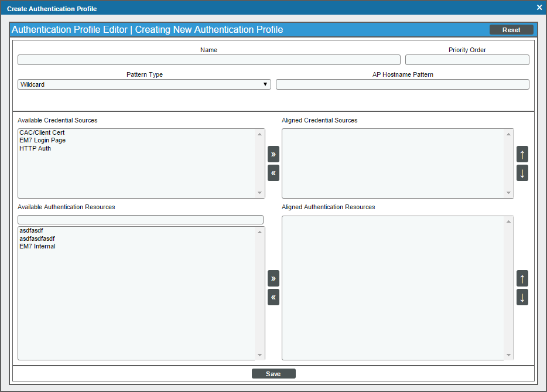This screenshot has width=547, height=392.
Task: Align authentication resource using right double-arrow
Action: coord(273,278)
